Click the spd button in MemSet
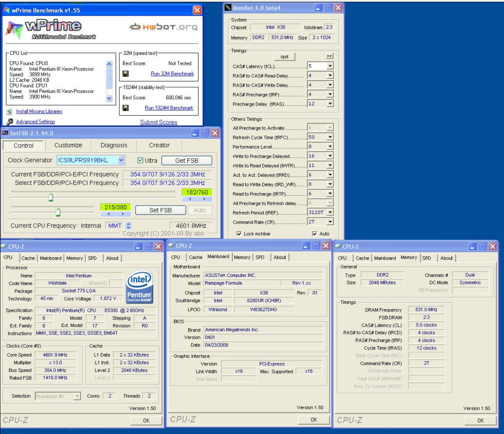The image size is (504, 434). click(284, 57)
